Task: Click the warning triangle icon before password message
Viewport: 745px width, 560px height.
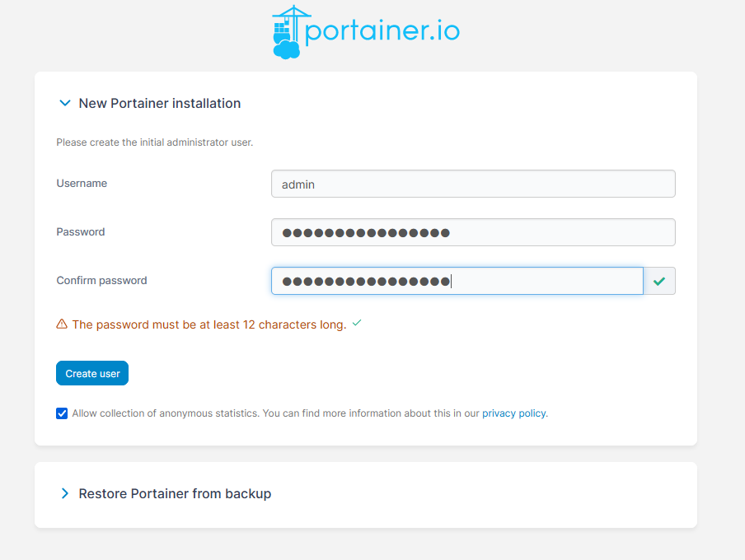Action: click(62, 324)
